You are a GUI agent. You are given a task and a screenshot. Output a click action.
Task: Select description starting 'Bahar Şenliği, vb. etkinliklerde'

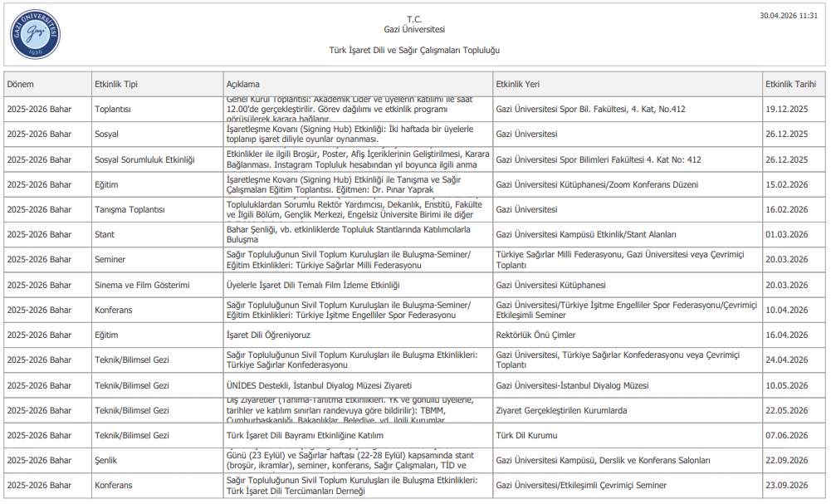pos(348,235)
